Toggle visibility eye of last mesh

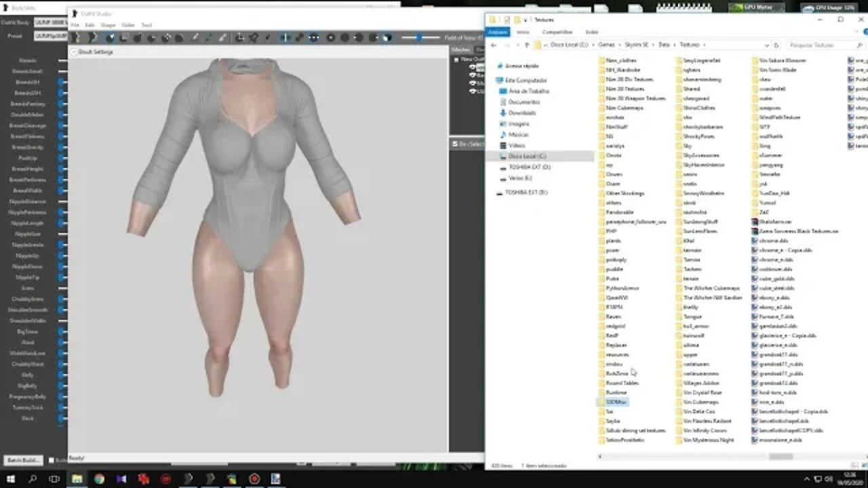coord(473,91)
